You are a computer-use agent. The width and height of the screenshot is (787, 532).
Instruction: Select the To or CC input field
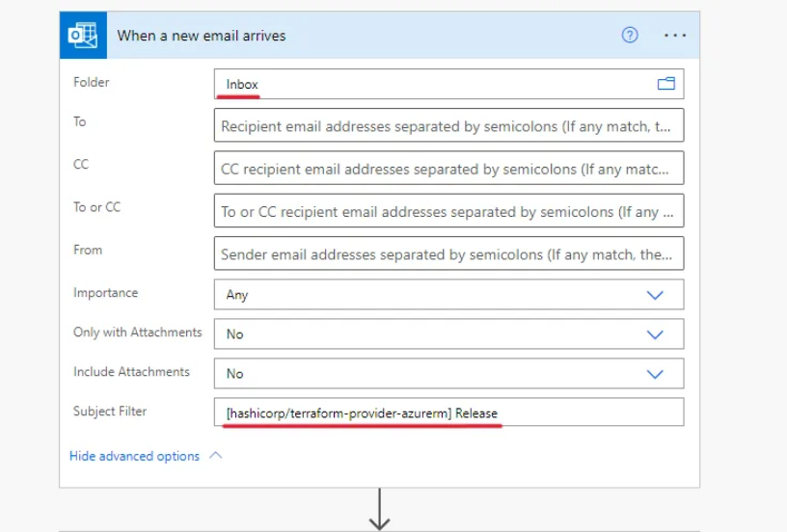[x=448, y=211]
